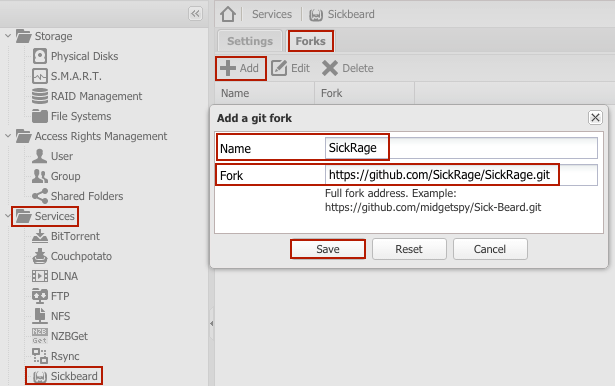Switch to the Settings tab
This screenshot has height=386, width=615.
click(x=250, y=41)
